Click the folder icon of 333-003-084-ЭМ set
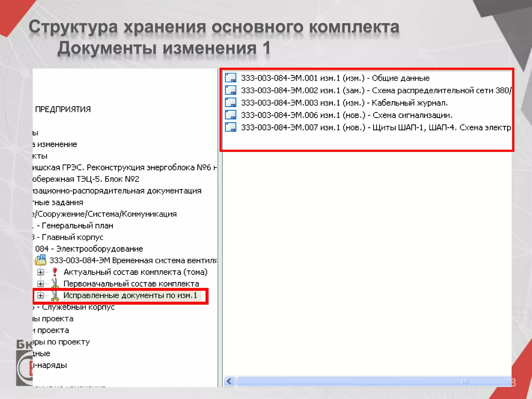Viewport: 532px width, 399px height. pos(41,260)
